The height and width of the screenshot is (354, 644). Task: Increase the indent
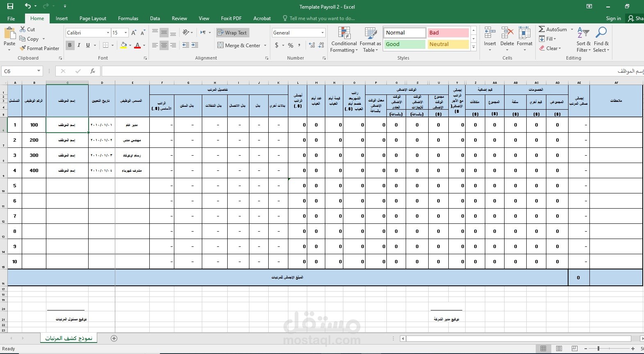195,45
